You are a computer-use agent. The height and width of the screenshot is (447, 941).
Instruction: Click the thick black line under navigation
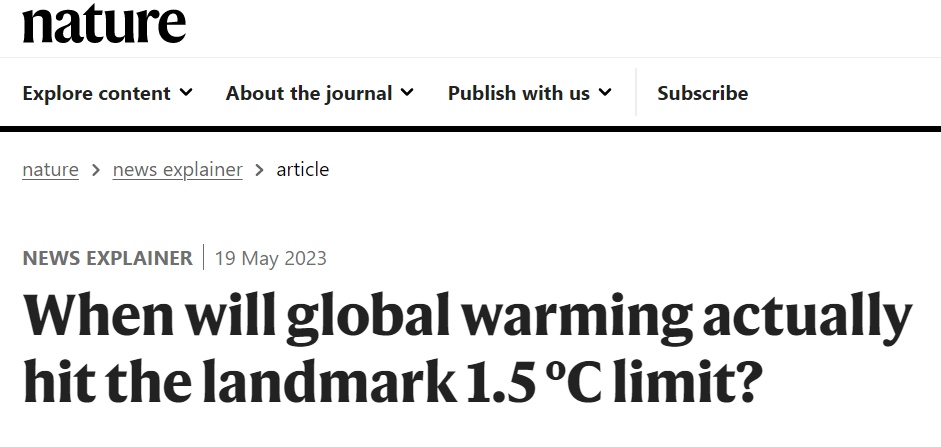point(470,128)
